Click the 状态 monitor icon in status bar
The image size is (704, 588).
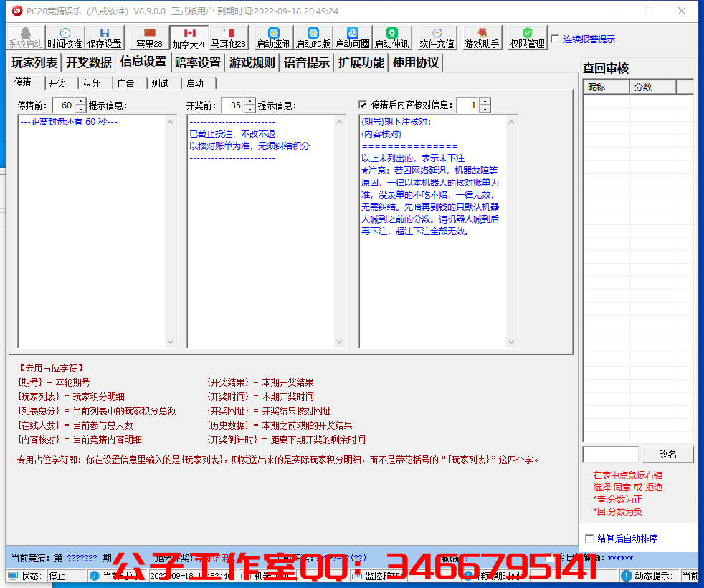13,575
